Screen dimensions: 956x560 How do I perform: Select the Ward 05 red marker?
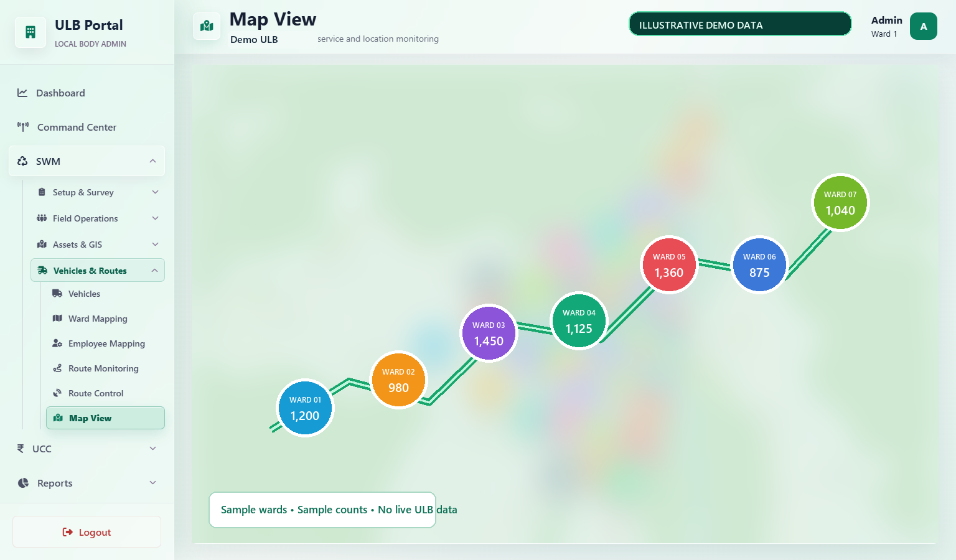pyautogui.click(x=669, y=265)
